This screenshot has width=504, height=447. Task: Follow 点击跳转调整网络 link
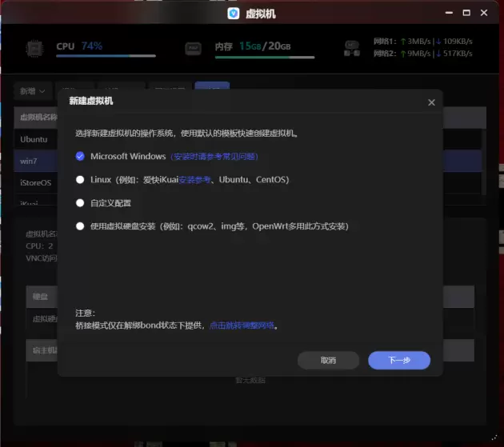[x=242, y=325]
